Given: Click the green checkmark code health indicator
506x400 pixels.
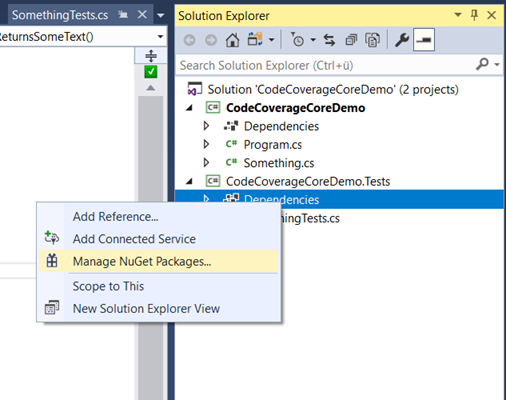Looking at the screenshot, I should [x=151, y=72].
